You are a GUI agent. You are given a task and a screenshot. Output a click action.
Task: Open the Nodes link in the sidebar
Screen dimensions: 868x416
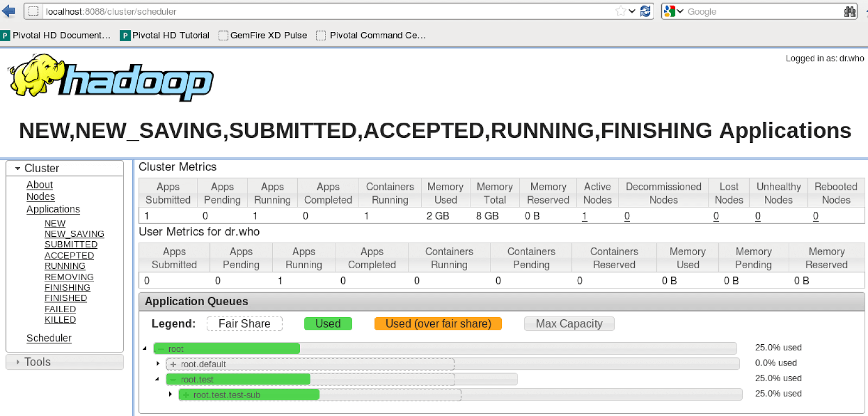(41, 197)
